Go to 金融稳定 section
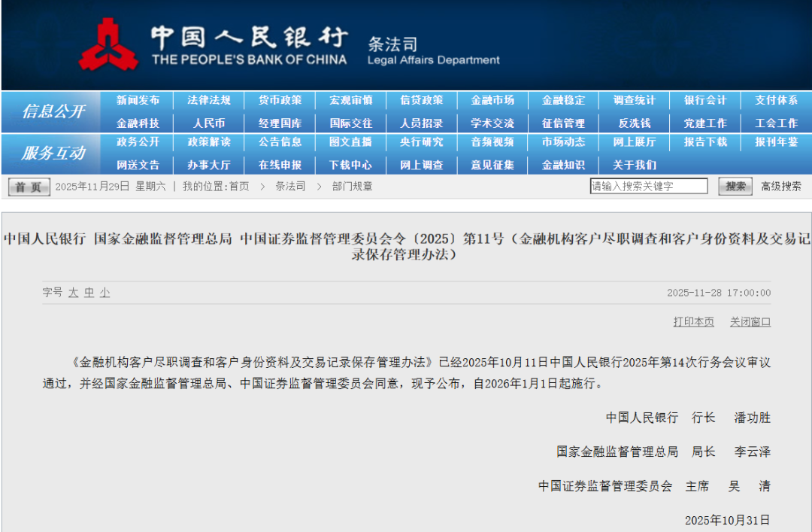The image size is (812, 532). [x=563, y=100]
